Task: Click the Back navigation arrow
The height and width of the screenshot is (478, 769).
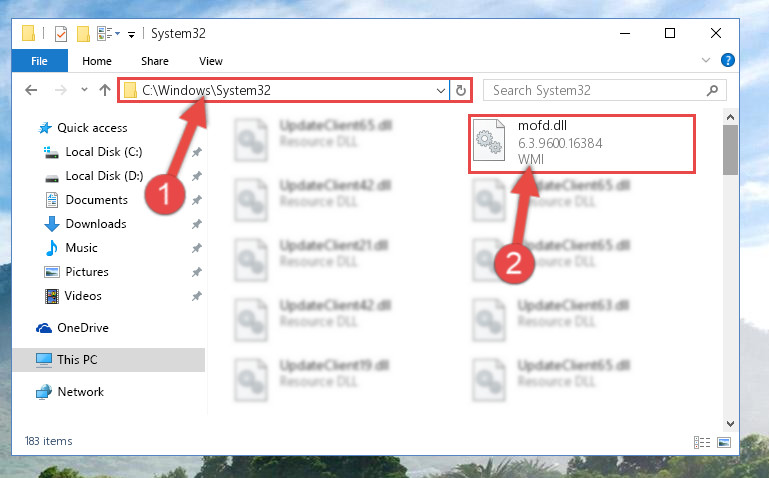Action: (31, 90)
